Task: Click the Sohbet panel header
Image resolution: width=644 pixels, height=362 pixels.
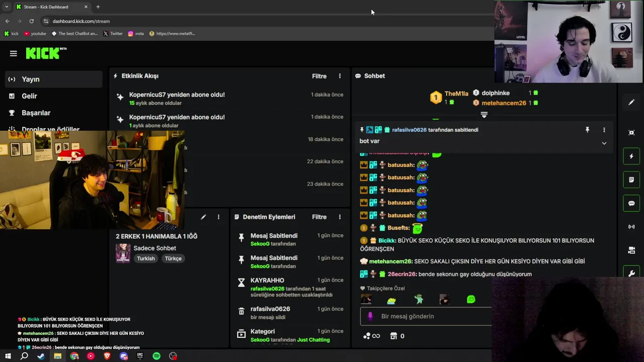Action: point(374,76)
